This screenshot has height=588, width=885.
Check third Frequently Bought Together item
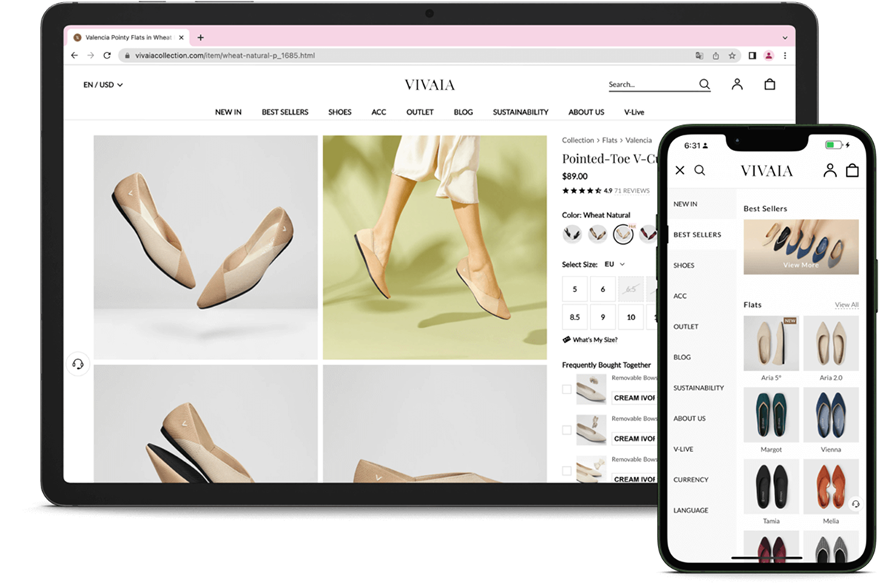[x=567, y=470]
